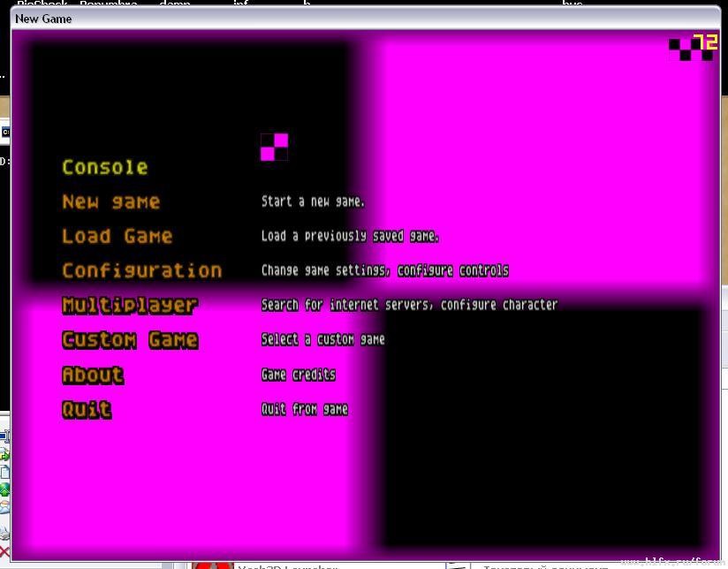Click the "Load a previously saved game." text
Viewport: 728px width, 569px height.
point(350,236)
